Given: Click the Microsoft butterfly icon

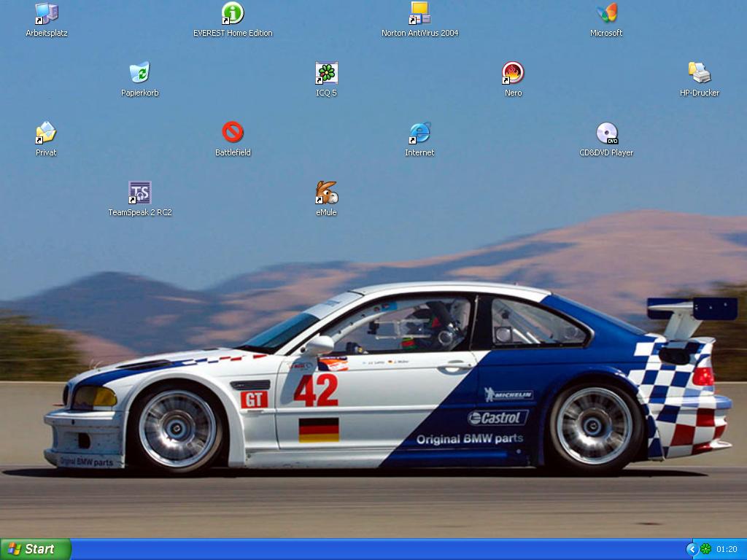Looking at the screenshot, I should (606, 14).
